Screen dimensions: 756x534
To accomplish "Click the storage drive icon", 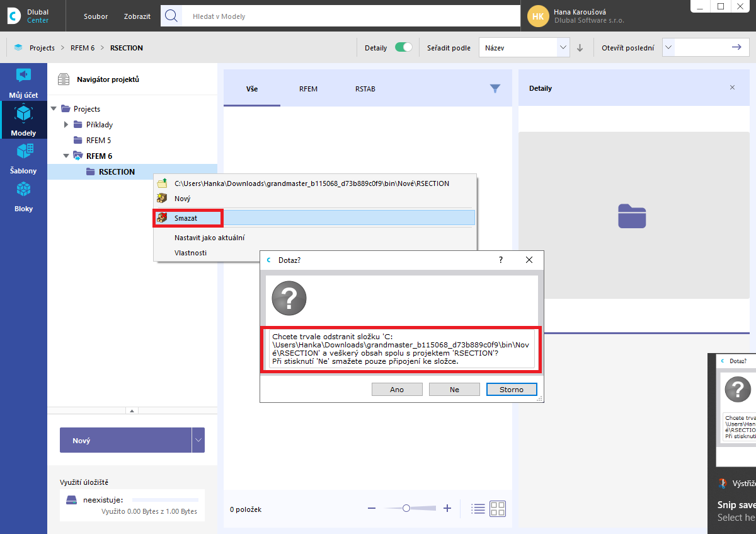I will [72, 501].
